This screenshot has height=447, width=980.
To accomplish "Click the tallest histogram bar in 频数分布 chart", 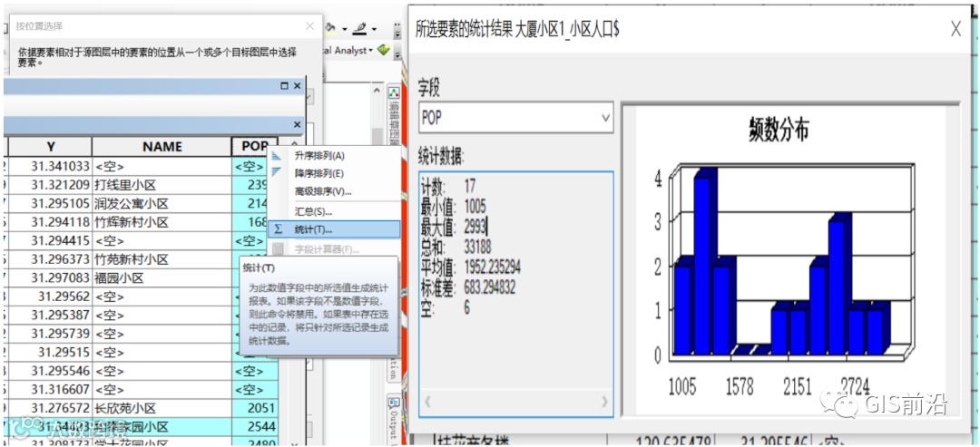I will click(704, 262).
